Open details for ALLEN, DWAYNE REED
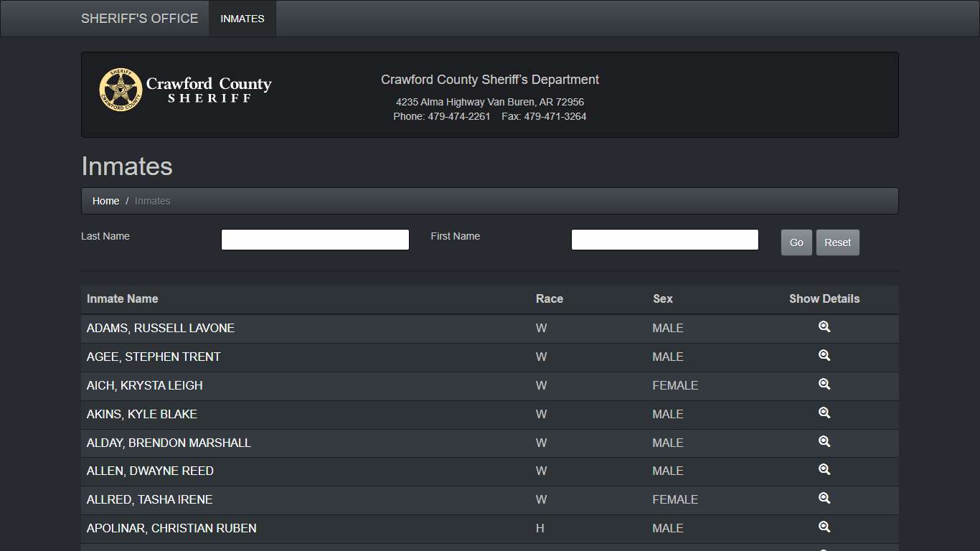980x551 pixels. point(824,470)
